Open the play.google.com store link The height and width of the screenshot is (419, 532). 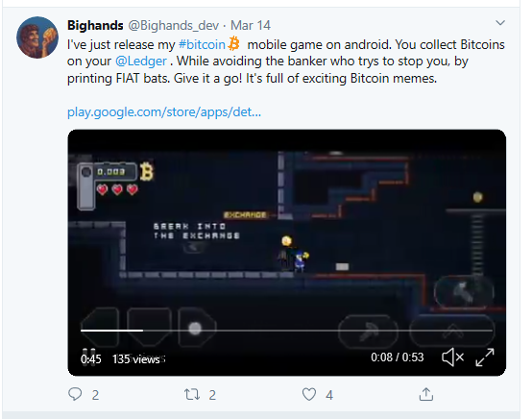pyautogui.click(x=164, y=111)
